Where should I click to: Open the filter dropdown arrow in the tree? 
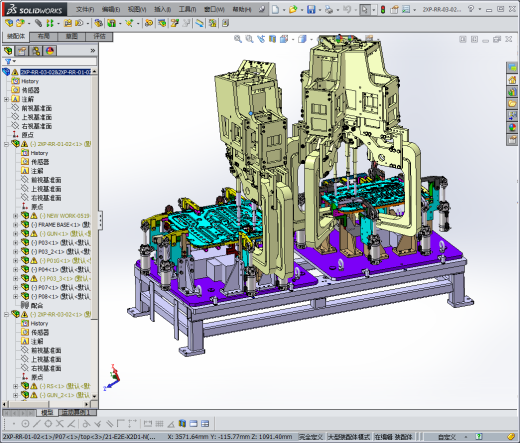pos(14,61)
